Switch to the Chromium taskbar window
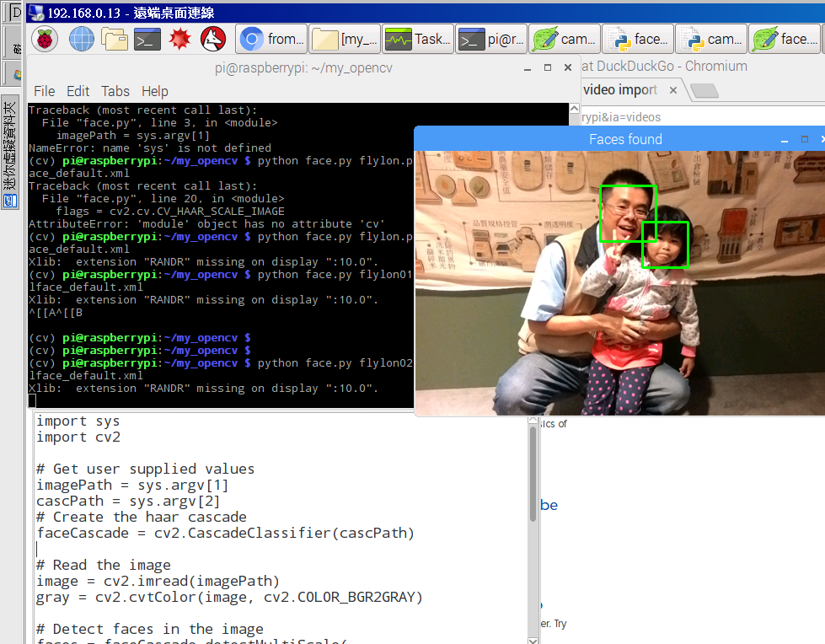This screenshot has height=644, width=825. click(x=271, y=39)
